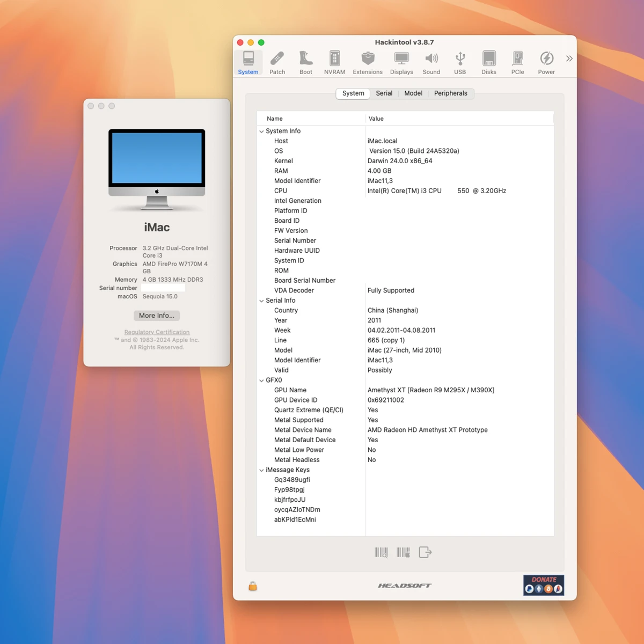Click the value Darwin 24.0.0 x86_64
Image resolution: width=644 pixels, height=644 pixels.
(400, 161)
